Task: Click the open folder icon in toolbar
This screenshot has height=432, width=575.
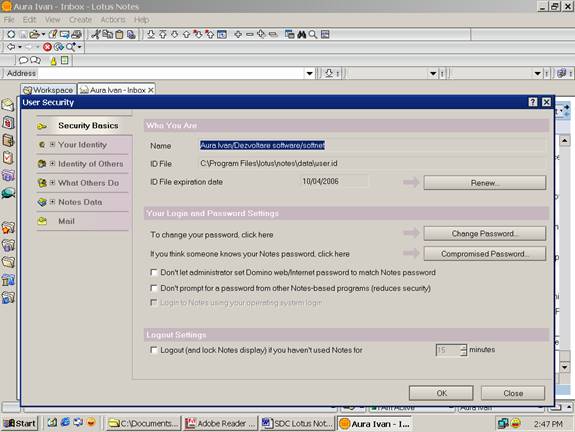Action: 34,34
